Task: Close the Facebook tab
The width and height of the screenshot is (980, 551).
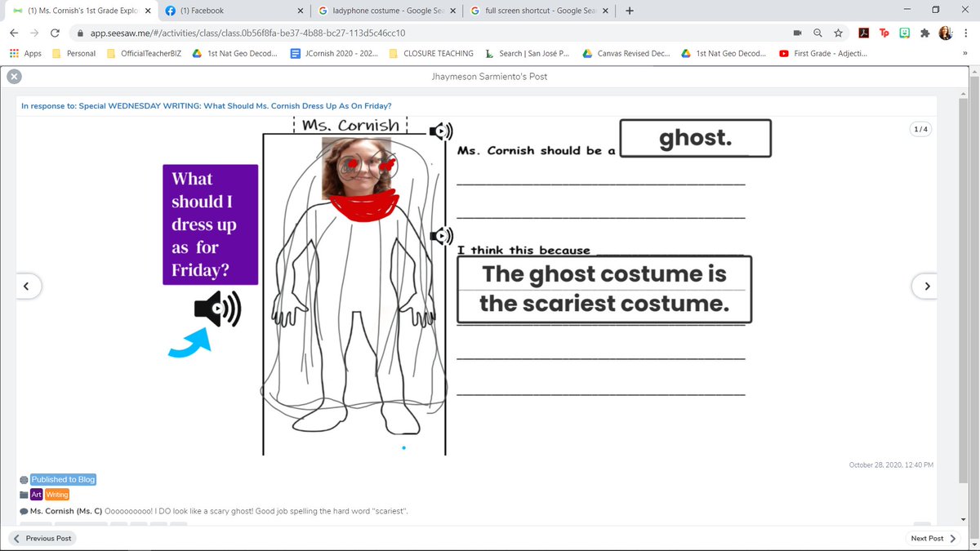Action: (x=300, y=11)
